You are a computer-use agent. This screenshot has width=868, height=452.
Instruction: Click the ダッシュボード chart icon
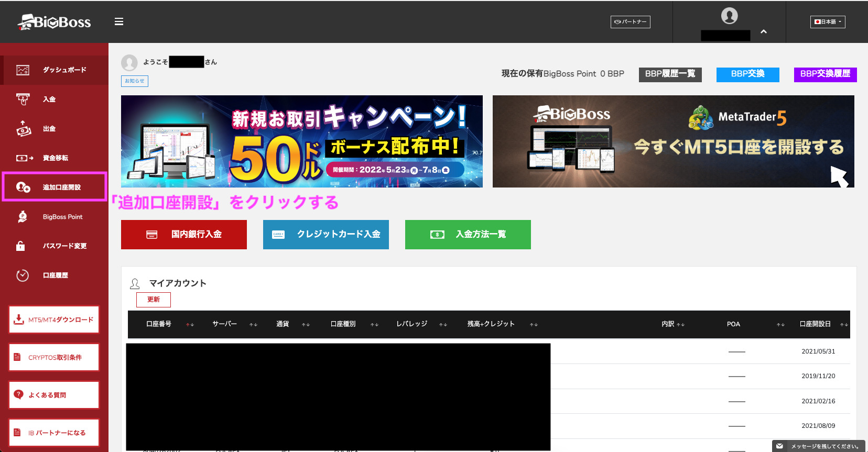pyautogui.click(x=23, y=70)
